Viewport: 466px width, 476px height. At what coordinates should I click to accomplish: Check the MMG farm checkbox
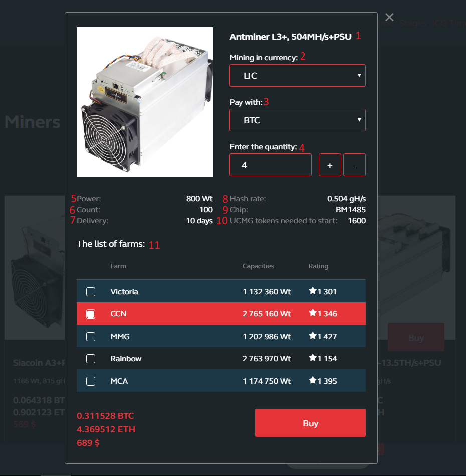tap(91, 337)
